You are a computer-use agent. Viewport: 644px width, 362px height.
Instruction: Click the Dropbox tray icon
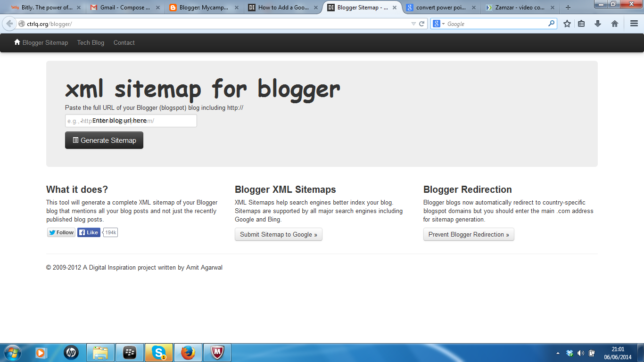(570, 353)
